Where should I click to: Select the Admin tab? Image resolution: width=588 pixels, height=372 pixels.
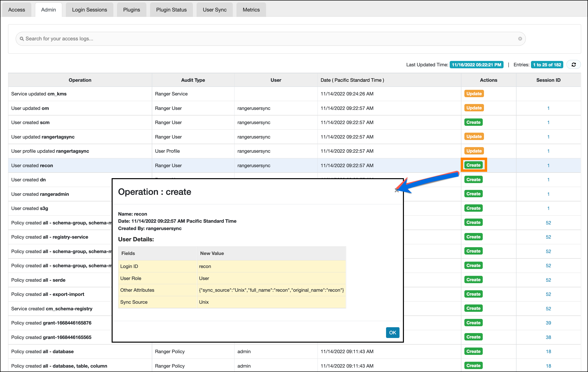pos(48,10)
